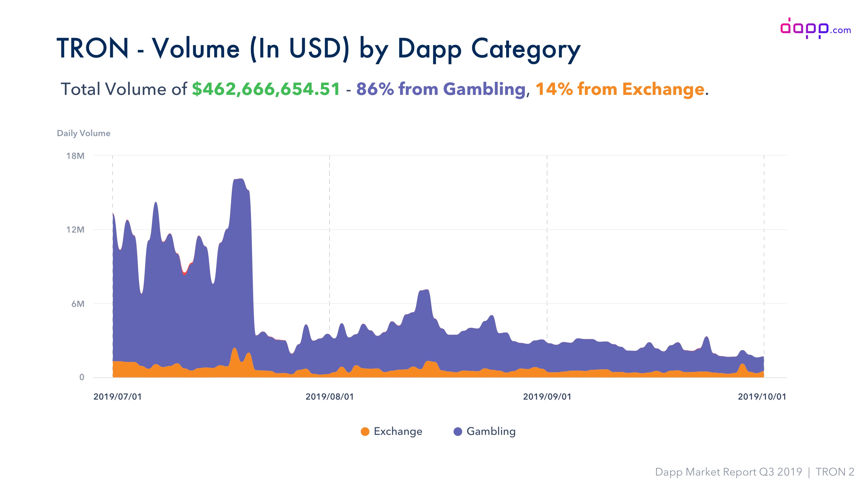Click the 12M y-axis label
868x488 pixels.
tap(75, 230)
